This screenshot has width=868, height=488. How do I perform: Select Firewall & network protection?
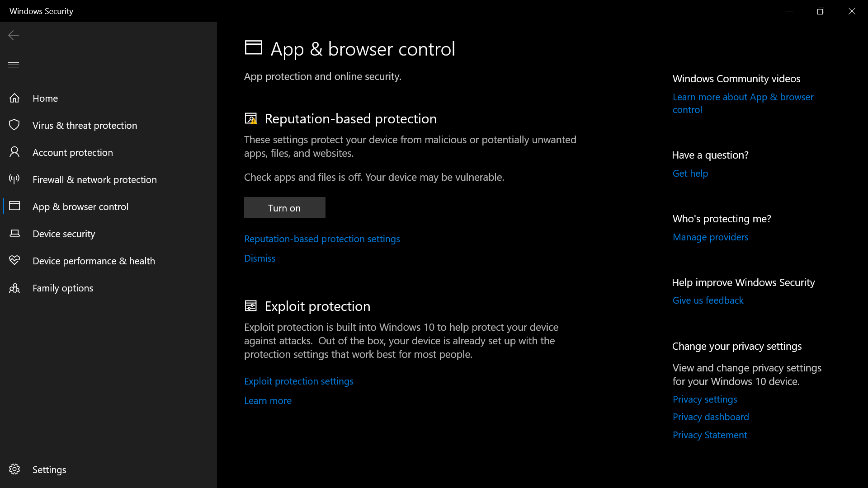click(108, 179)
